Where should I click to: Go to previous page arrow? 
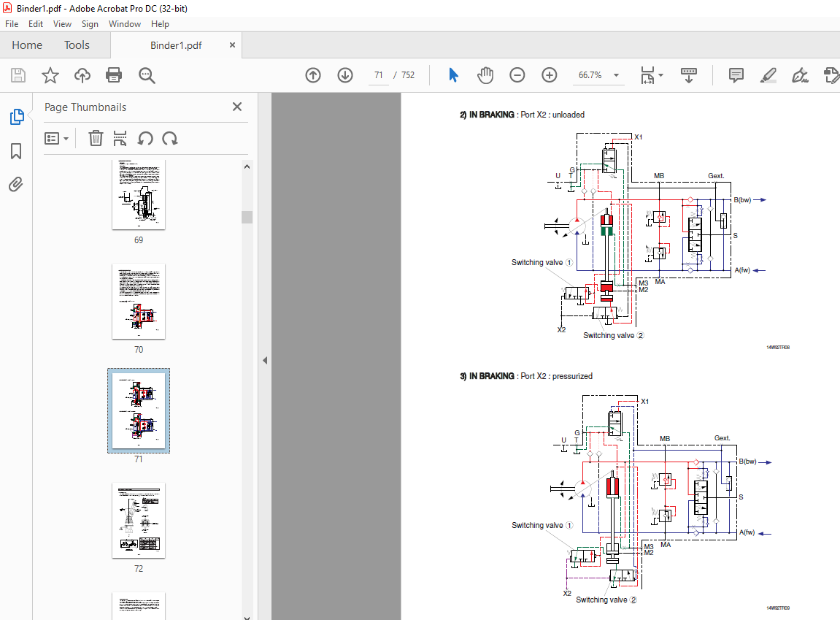[x=313, y=75]
